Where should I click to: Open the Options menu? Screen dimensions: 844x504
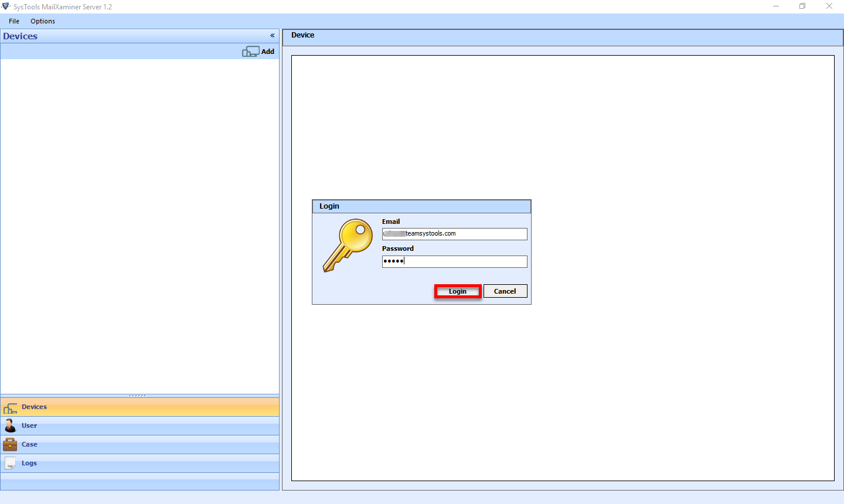click(x=43, y=21)
